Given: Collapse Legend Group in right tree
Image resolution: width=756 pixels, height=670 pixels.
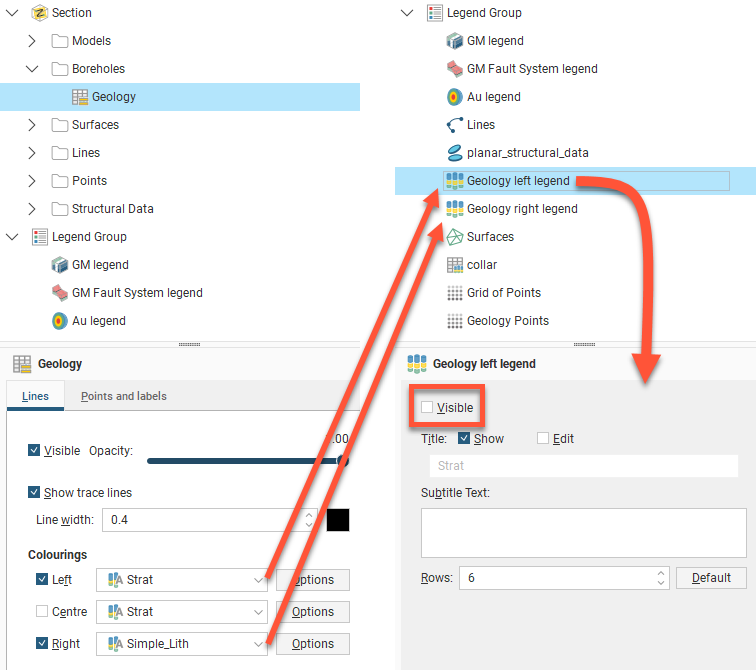Looking at the screenshot, I should coord(407,13).
